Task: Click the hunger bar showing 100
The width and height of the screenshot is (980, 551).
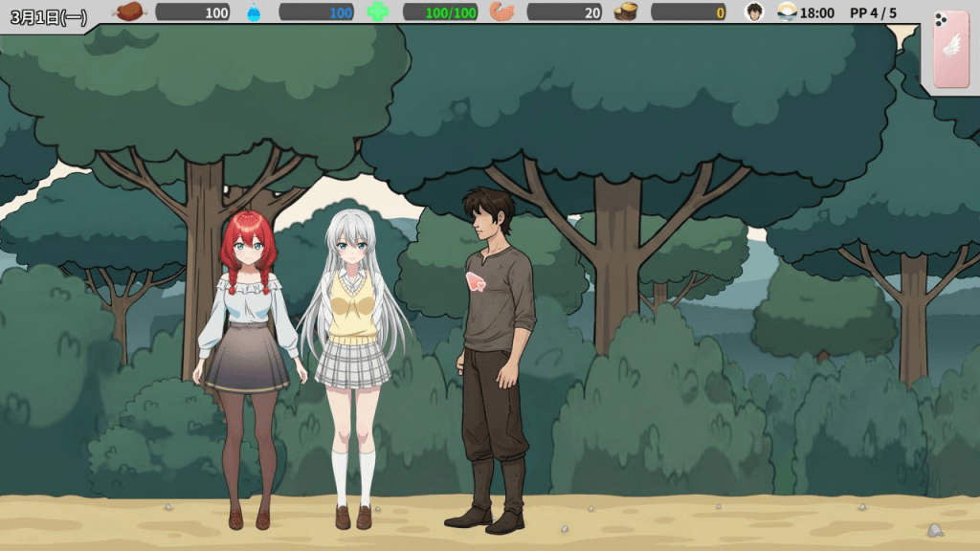Action: point(192,12)
